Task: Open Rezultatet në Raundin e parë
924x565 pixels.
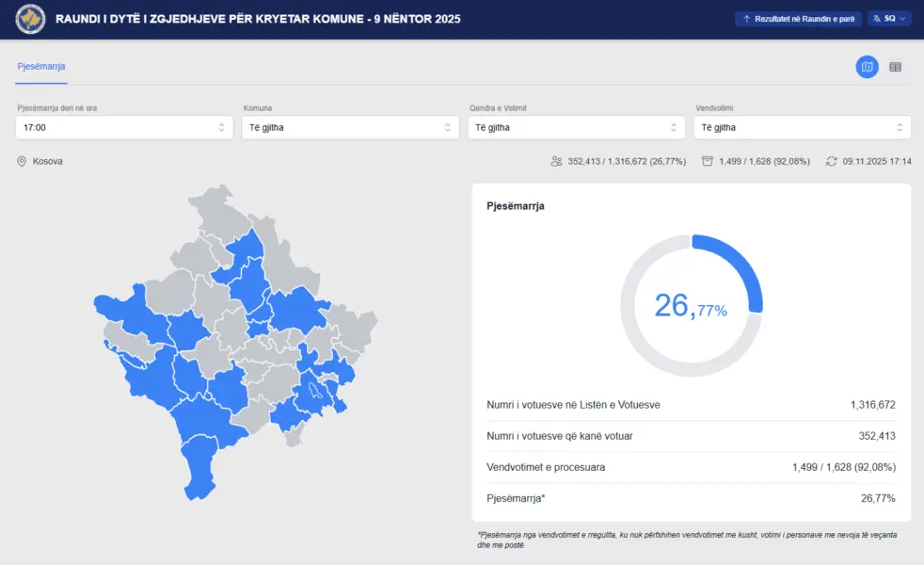Action: point(798,19)
